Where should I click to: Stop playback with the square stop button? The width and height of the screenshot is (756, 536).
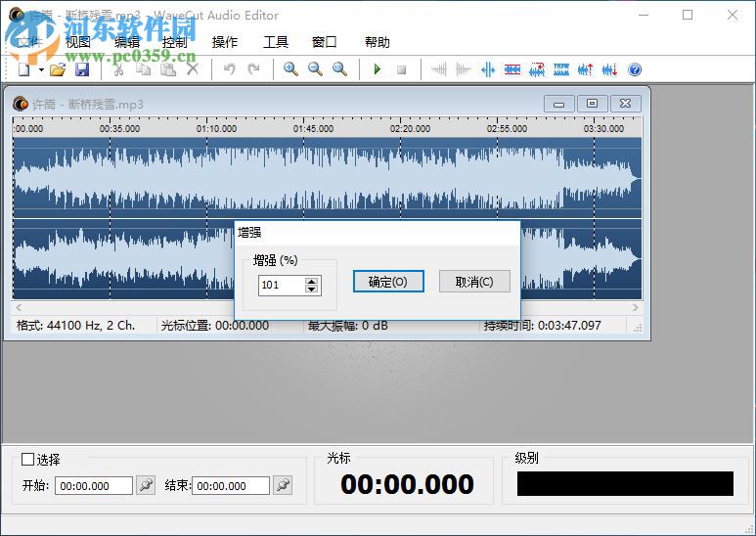(401, 70)
